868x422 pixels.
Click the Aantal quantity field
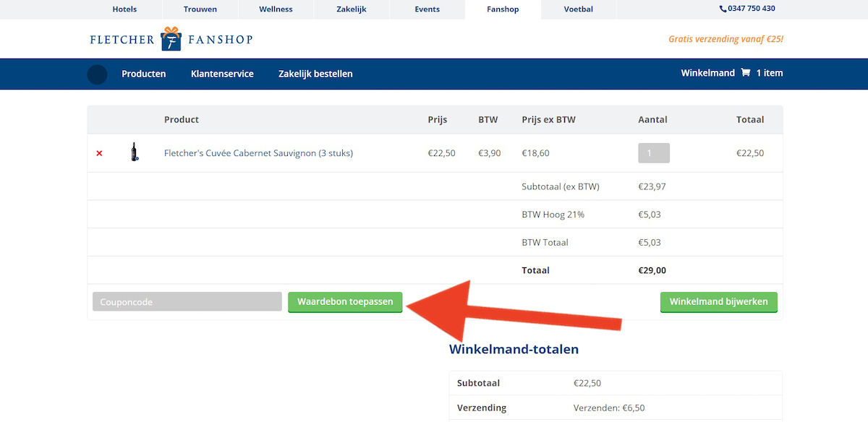(x=654, y=153)
